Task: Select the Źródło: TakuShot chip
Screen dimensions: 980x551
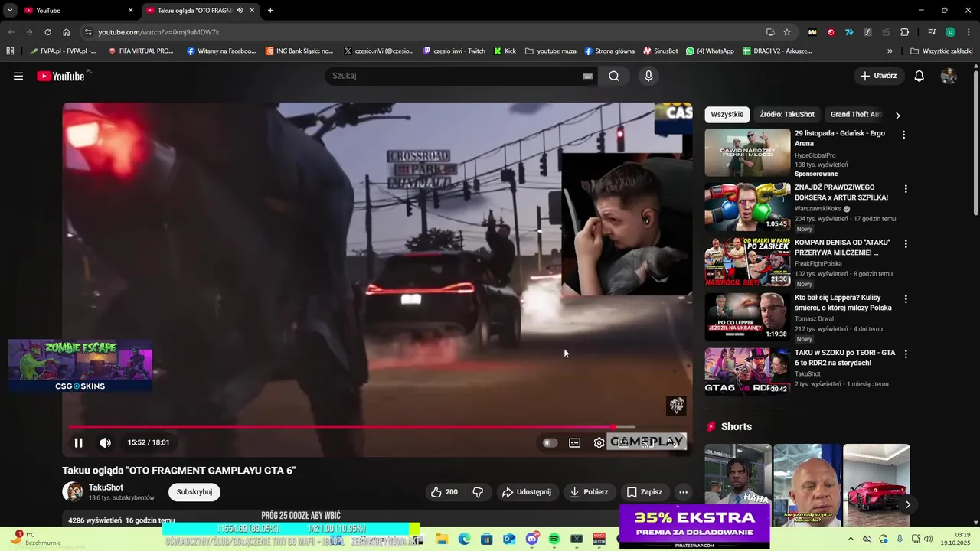Action: click(x=787, y=114)
